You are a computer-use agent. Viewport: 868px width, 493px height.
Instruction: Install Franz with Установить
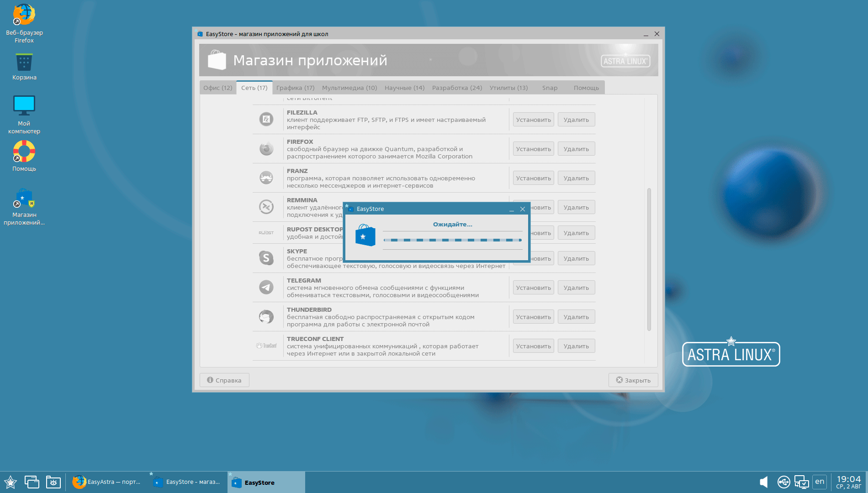point(534,178)
